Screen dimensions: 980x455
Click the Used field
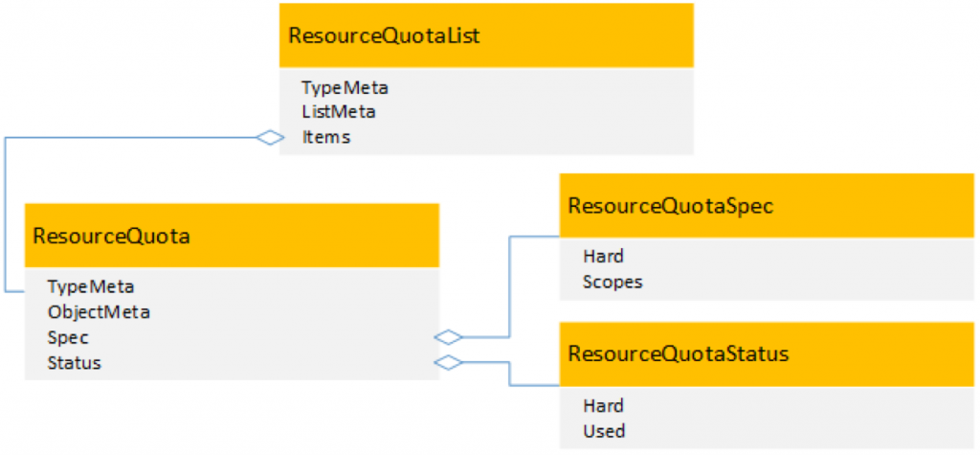tap(604, 431)
